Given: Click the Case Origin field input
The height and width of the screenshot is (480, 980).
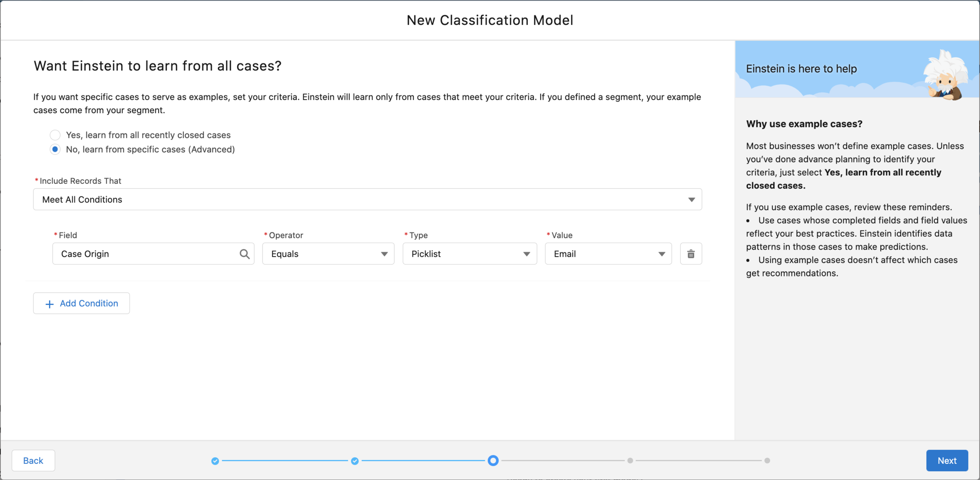Looking at the screenshot, I should click(x=145, y=254).
